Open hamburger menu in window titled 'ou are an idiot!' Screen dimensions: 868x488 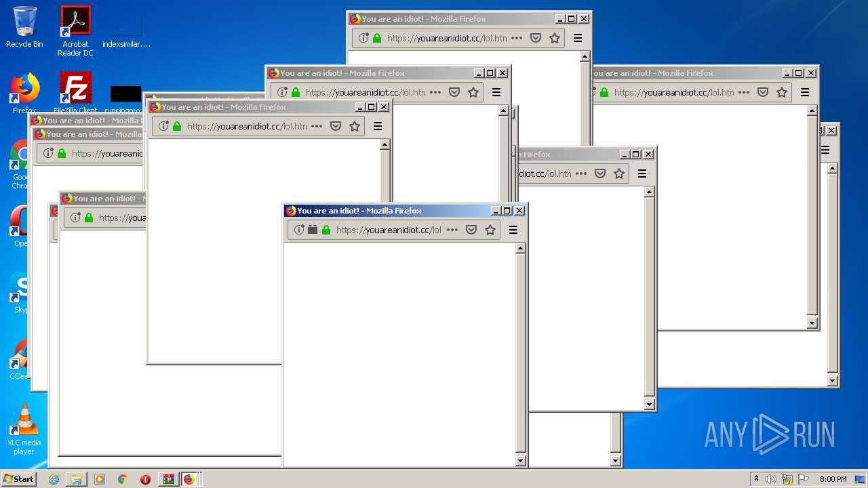tap(805, 92)
